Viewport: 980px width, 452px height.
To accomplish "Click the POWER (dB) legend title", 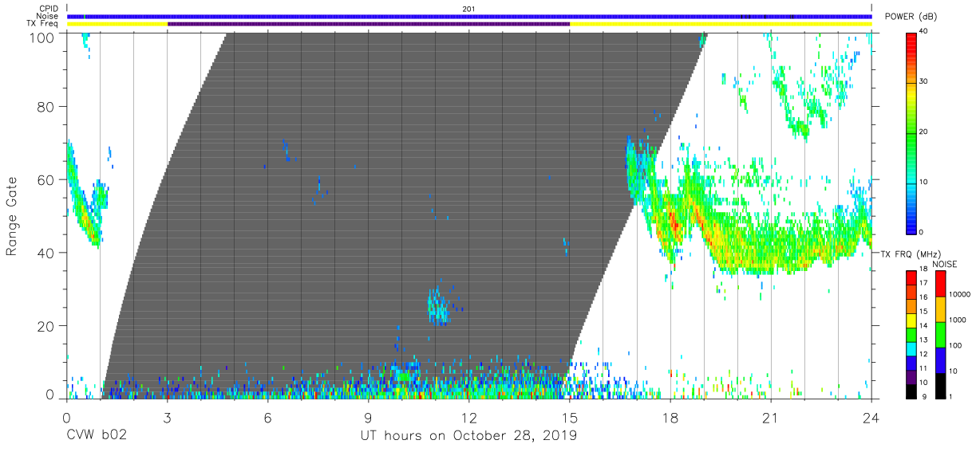I will 911,17.
